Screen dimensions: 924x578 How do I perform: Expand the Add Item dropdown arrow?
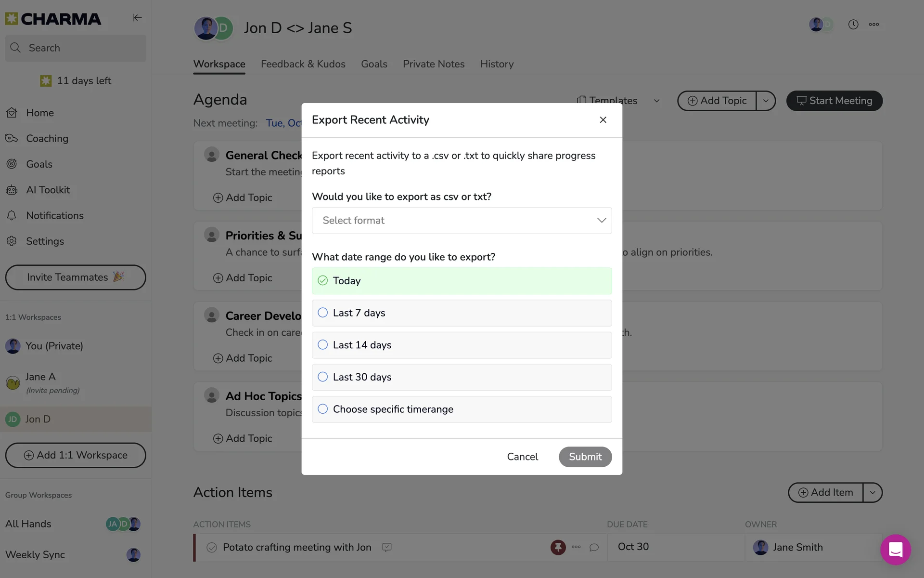(x=872, y=492)
